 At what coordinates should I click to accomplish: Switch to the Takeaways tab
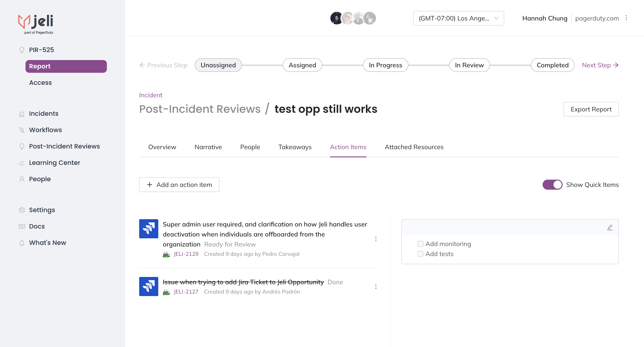click(x=295, y=147)
